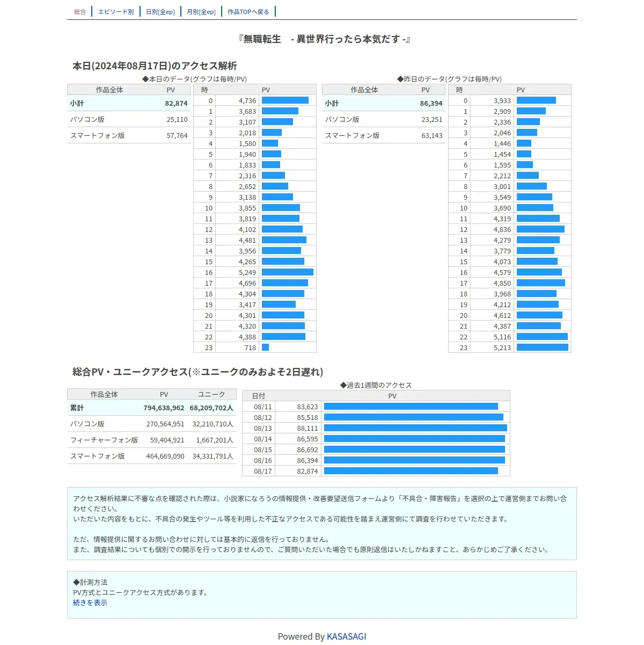Click yesterday's hour 22 PV value 5,116
644x645 pixels.
pos(502,337)
